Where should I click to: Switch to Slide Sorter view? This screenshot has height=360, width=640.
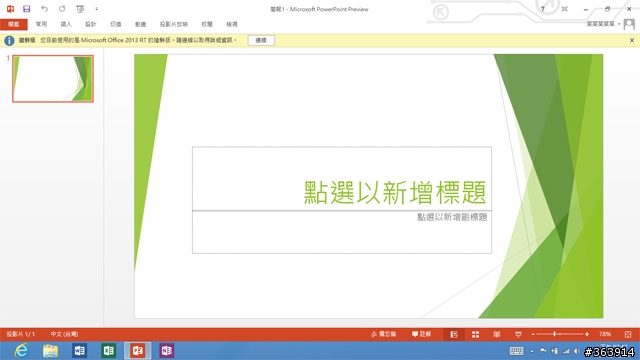[x=476, y=334]
